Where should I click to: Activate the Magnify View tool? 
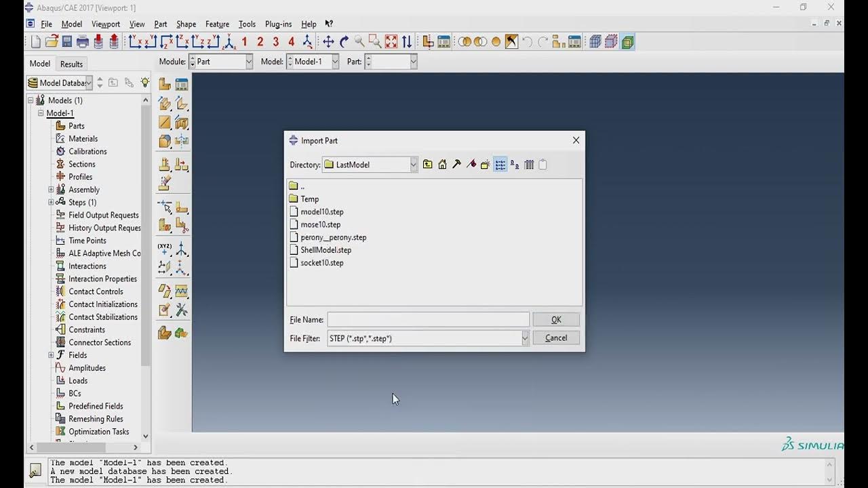click(x=359, y=42)
